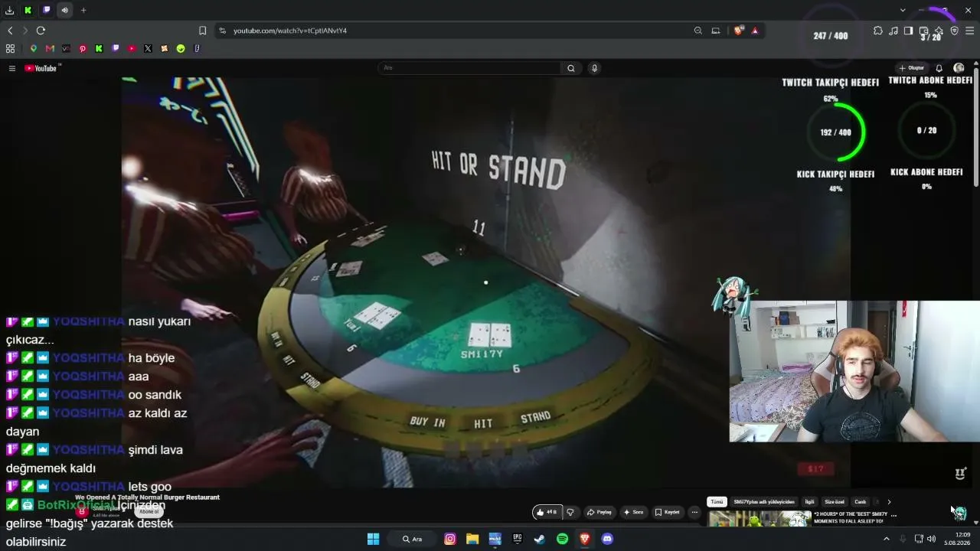Image resolution: width=980 pixels, height=551 pixels.
Task: Select the Canlı filter chip
Action: click(861, 502)
